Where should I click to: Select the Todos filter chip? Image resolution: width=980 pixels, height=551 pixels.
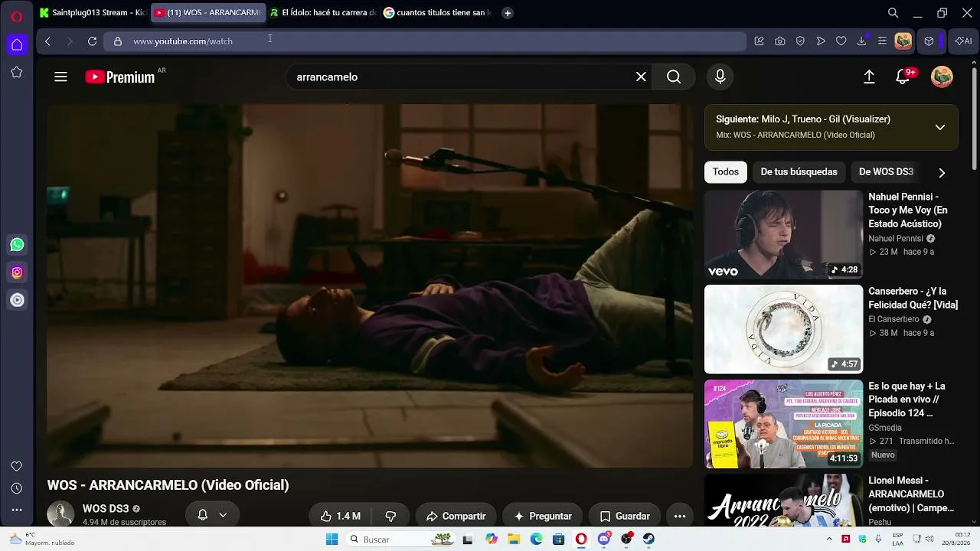(x=726, y=172)
